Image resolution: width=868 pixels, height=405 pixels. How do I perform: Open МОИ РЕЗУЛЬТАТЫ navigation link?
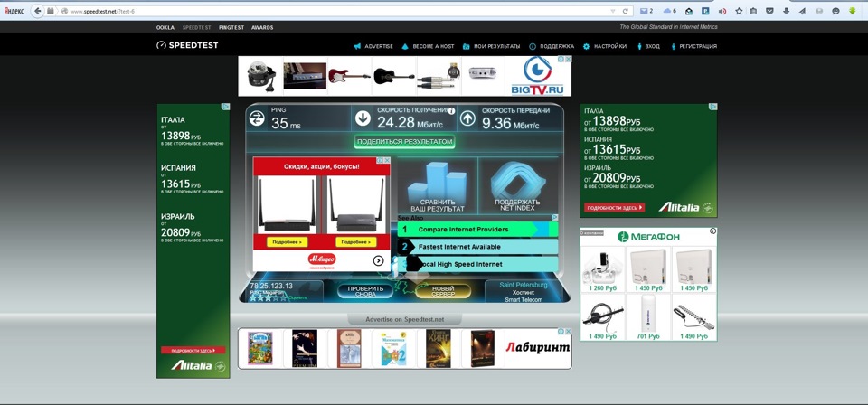pyautogui.click(x=492, y=46)
